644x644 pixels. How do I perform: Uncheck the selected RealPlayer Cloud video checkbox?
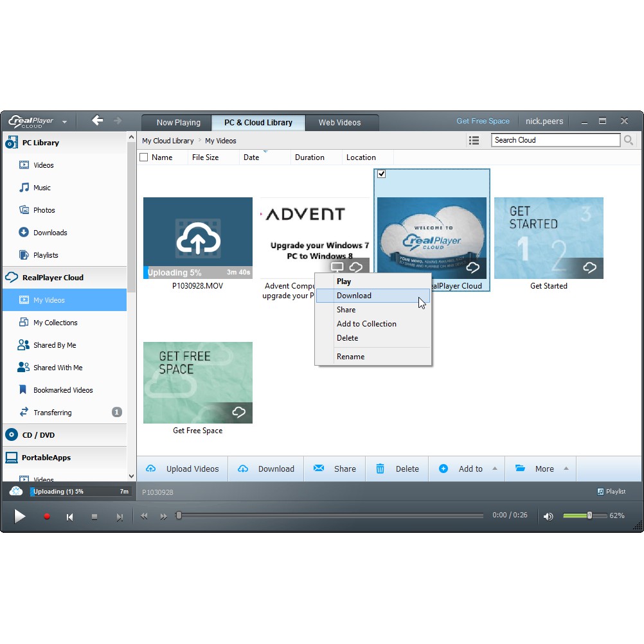click(381, 174)
